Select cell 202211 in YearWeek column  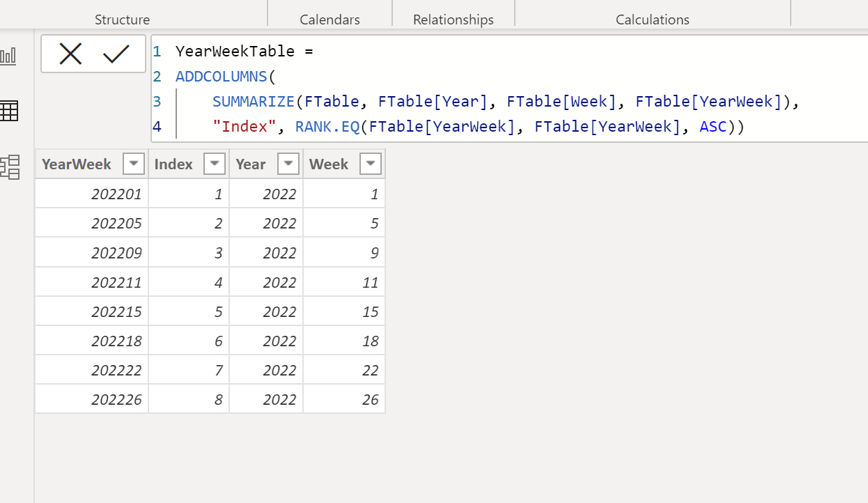coord(92,281)
